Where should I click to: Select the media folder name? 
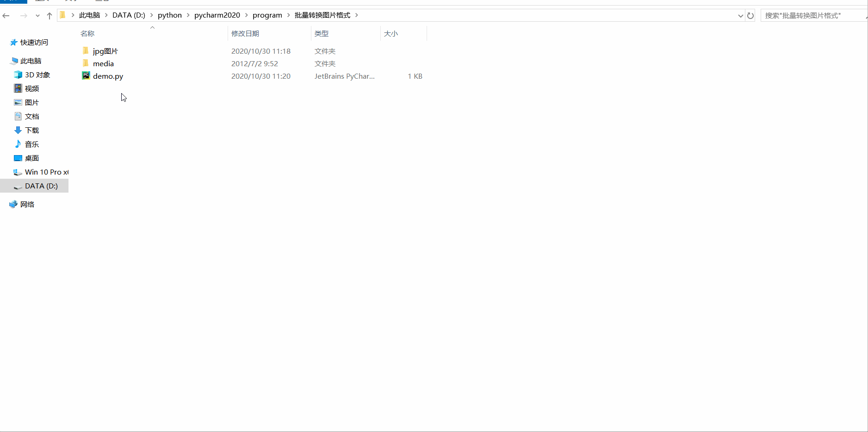point(103,63)
